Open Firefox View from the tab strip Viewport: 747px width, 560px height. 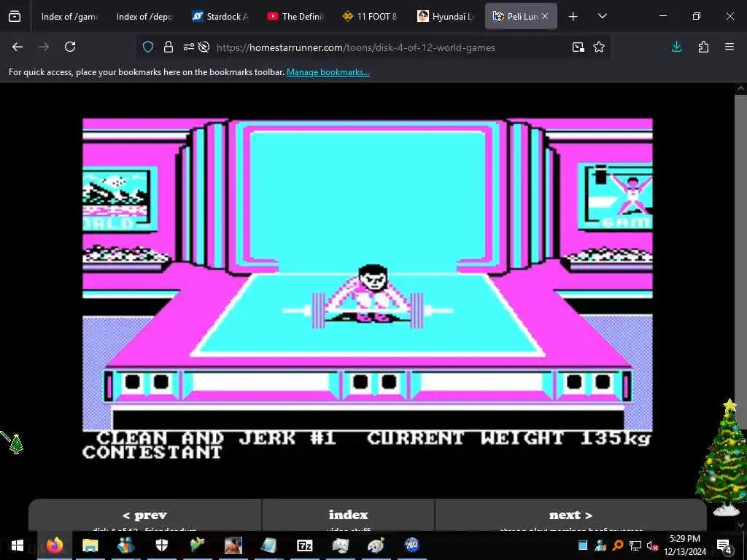click(15, 16)
